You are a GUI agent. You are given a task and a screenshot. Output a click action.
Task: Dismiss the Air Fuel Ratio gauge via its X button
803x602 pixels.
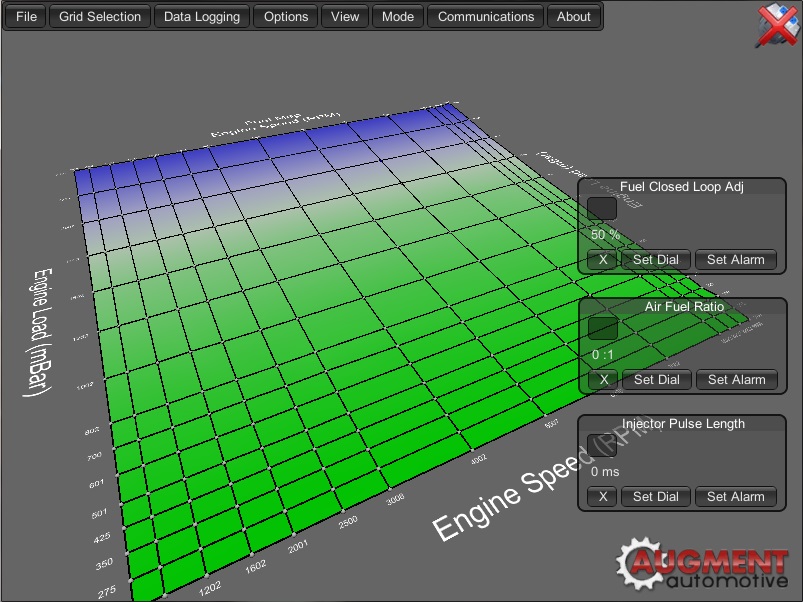pyautogui.click(x=602, y=379)
